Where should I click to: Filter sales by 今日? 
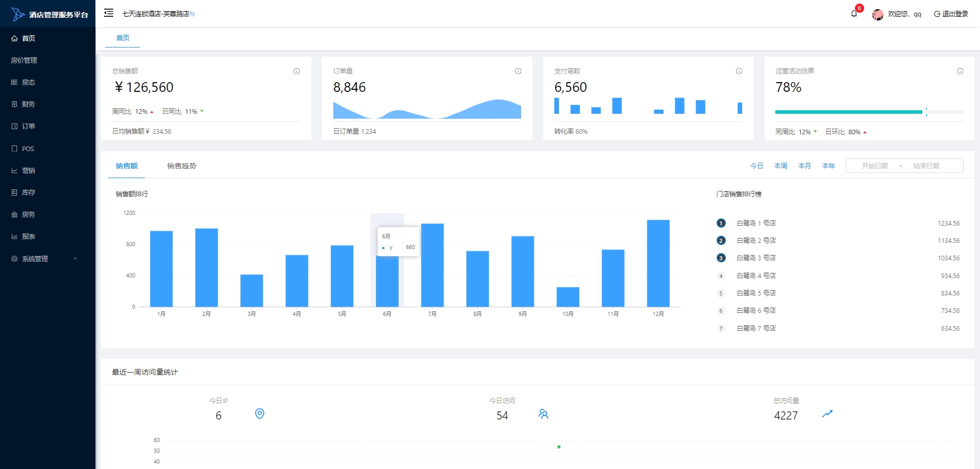pyautogui.click(x=756, y=166)
